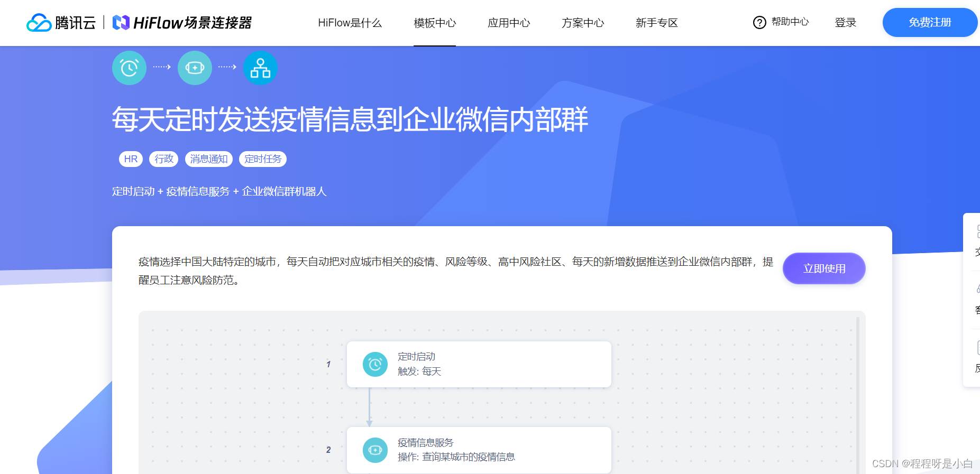Click the text 触发: 每天
The width and height of the screenshot is (980, 474).
click(x=419, y=371)
